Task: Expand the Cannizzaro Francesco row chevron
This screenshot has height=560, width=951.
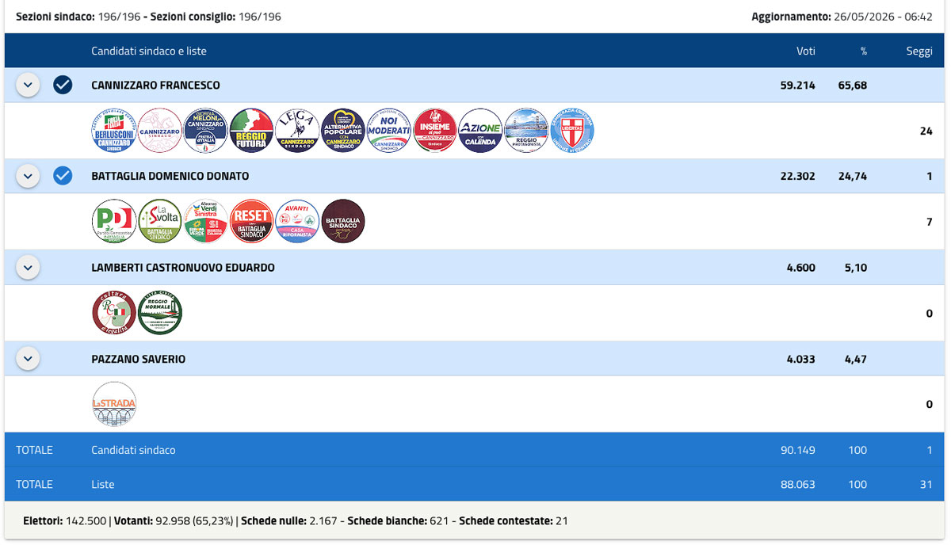Action: click(28, 85)
